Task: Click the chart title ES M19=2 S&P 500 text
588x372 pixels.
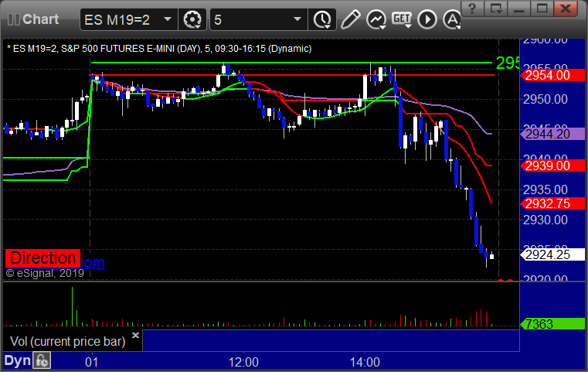Action: [x=159, y=49]
